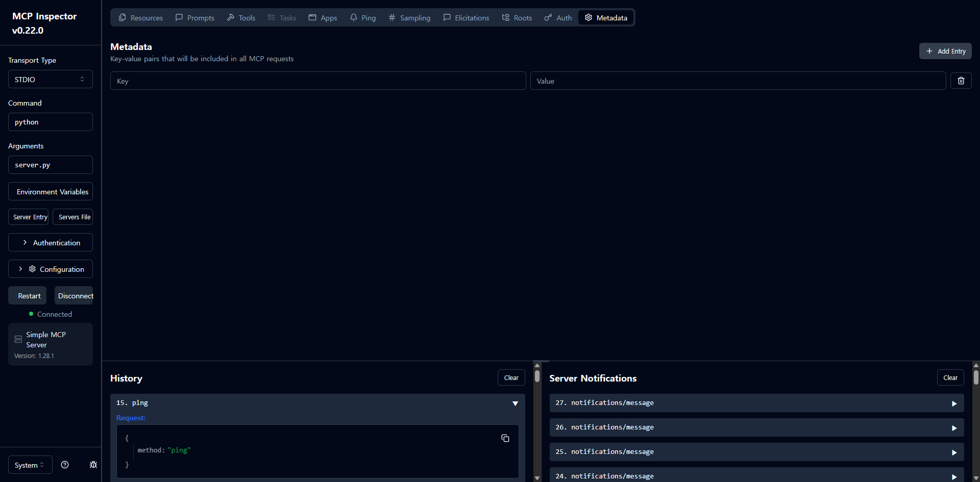
Task: Copy the Server Entry configuration
Action: [x=28, y=217]
